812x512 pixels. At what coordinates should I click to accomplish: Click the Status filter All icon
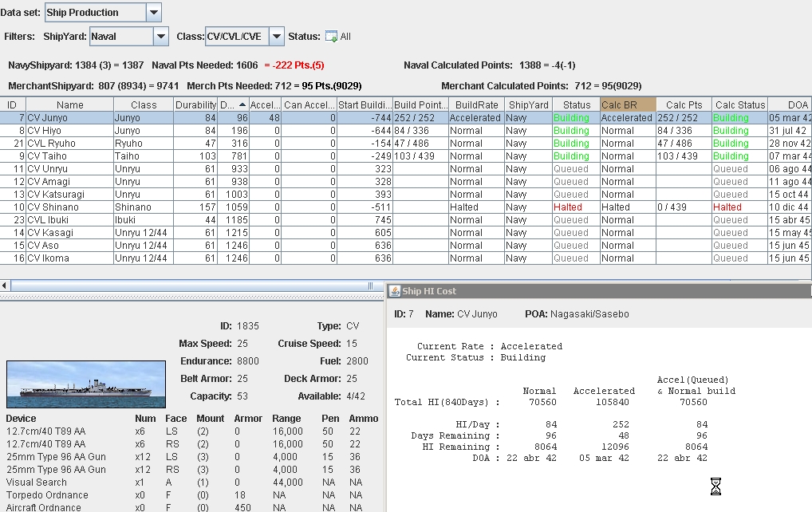pyautogui.click(x=331, y=36)
